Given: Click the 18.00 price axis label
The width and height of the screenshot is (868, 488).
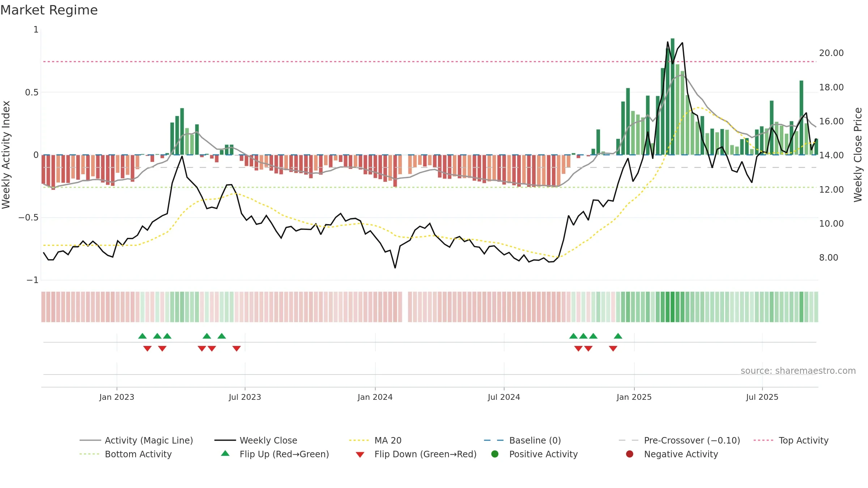Looking at the screenshot, I should tap(831, 87).
